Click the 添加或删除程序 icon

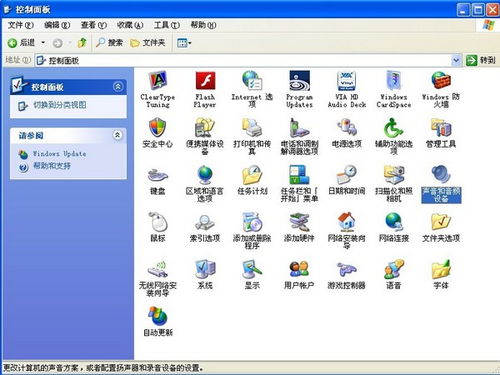(252, 222)
